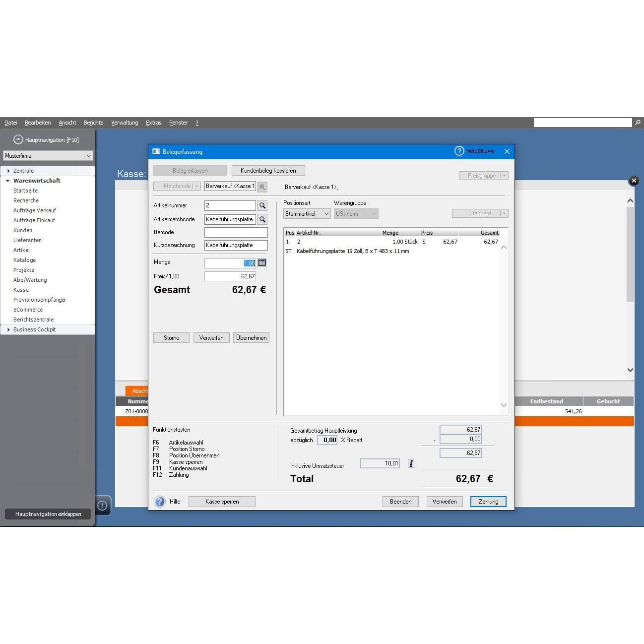The image size is (644, 644).
Task: Expand the Business Cockpit section
Action: [x=8, y=329]
